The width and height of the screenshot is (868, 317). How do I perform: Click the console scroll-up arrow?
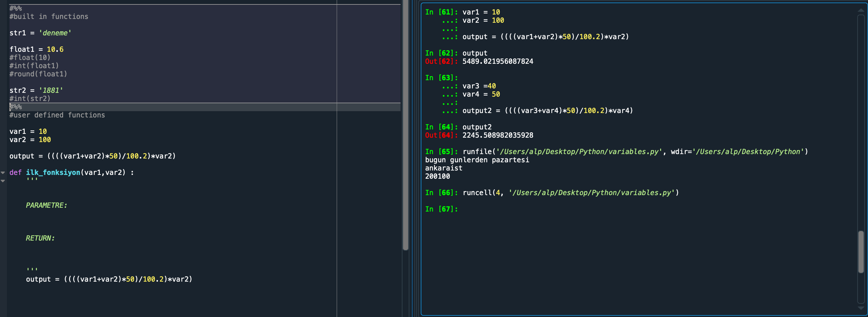pos(861,10)
